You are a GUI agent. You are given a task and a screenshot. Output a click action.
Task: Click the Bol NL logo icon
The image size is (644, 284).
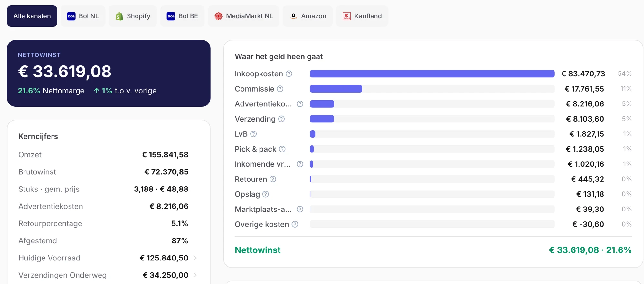pos(71,16)
